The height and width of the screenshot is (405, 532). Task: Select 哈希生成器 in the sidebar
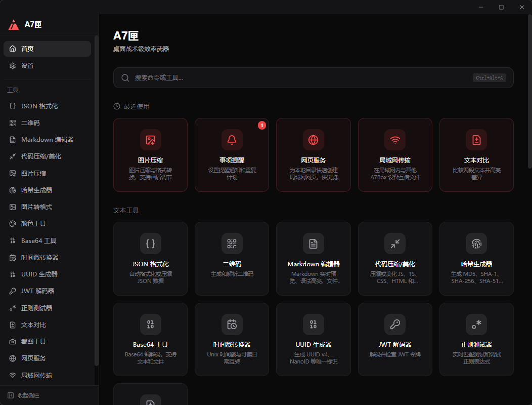click(47, 190)
